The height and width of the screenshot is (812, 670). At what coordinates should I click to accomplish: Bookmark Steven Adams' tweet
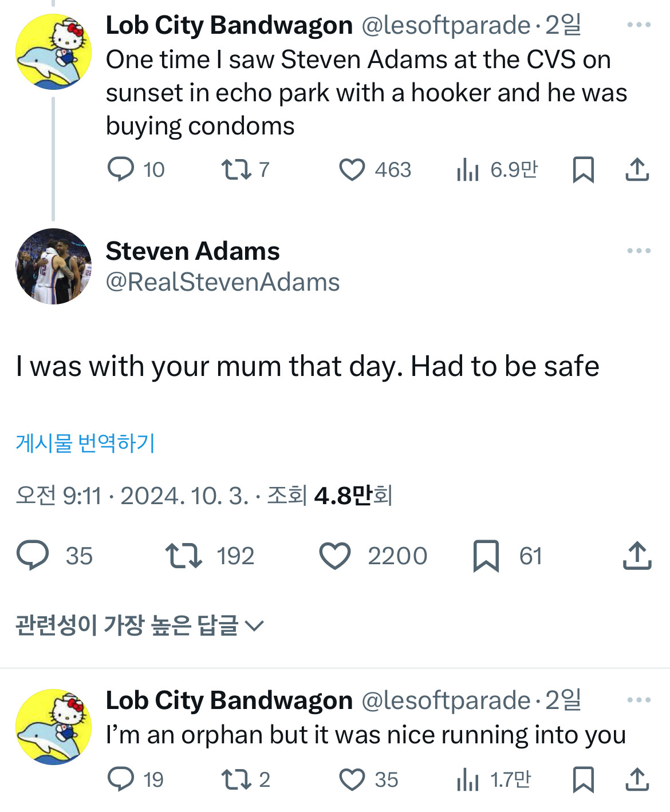pyautogui.click(x=486, y=556)
